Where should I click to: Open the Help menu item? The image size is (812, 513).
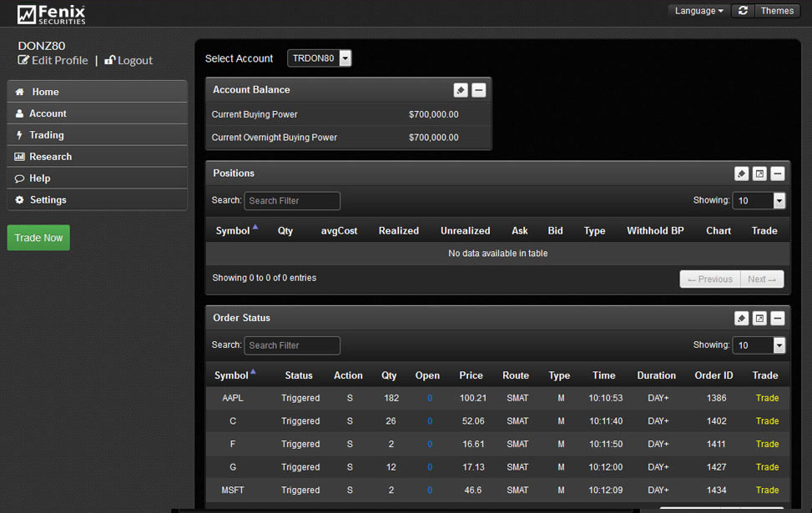[x=98, y=179]
